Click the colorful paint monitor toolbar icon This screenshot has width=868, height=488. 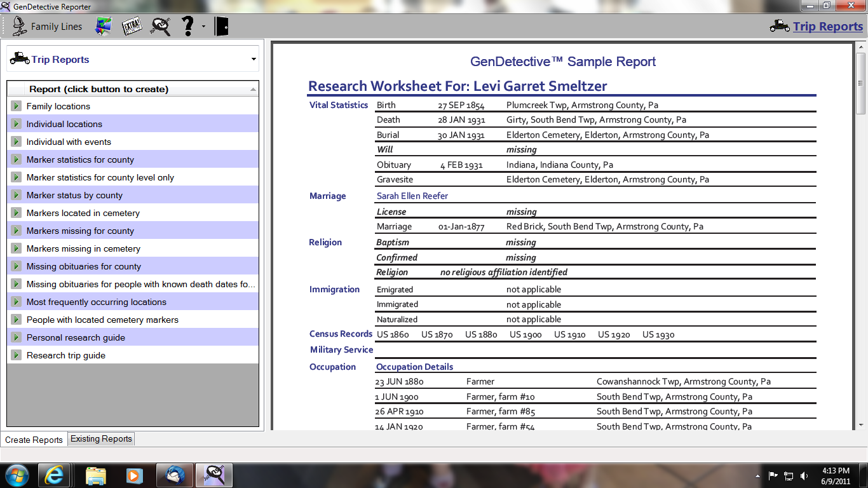click(104, 27)
